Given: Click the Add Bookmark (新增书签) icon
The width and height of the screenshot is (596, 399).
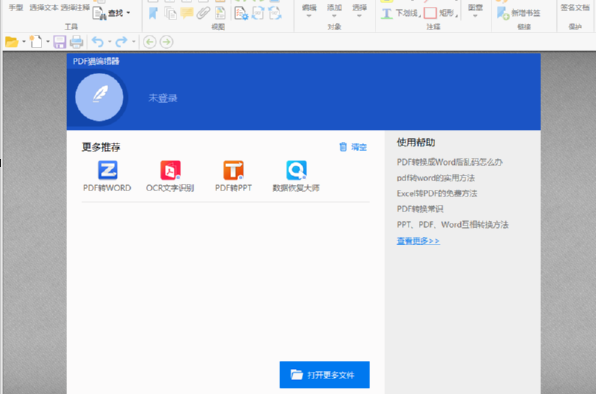Looking at the screenshot, I should [503, 13].
